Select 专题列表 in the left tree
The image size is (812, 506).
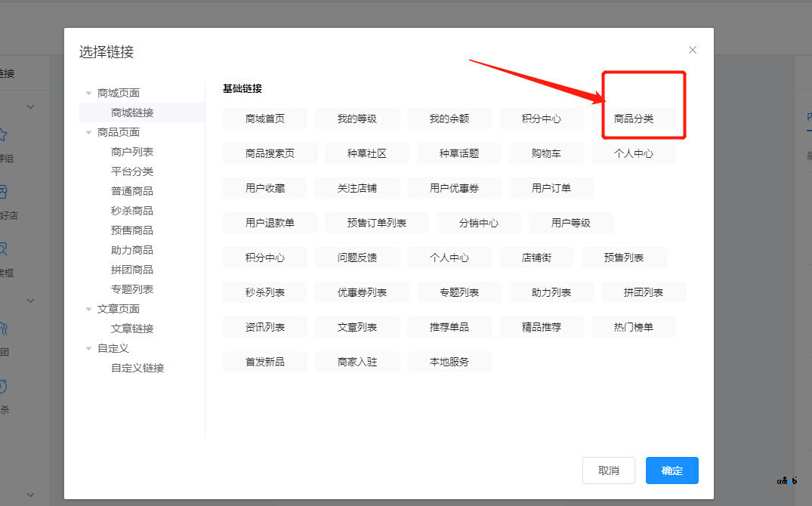[x=132, y=289]
